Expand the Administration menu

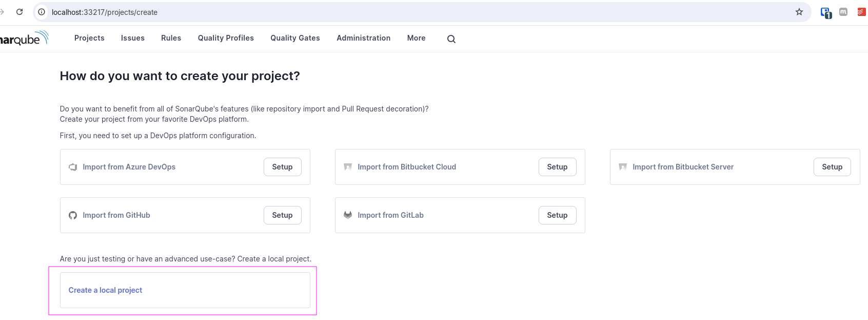(x=363, y=38)
